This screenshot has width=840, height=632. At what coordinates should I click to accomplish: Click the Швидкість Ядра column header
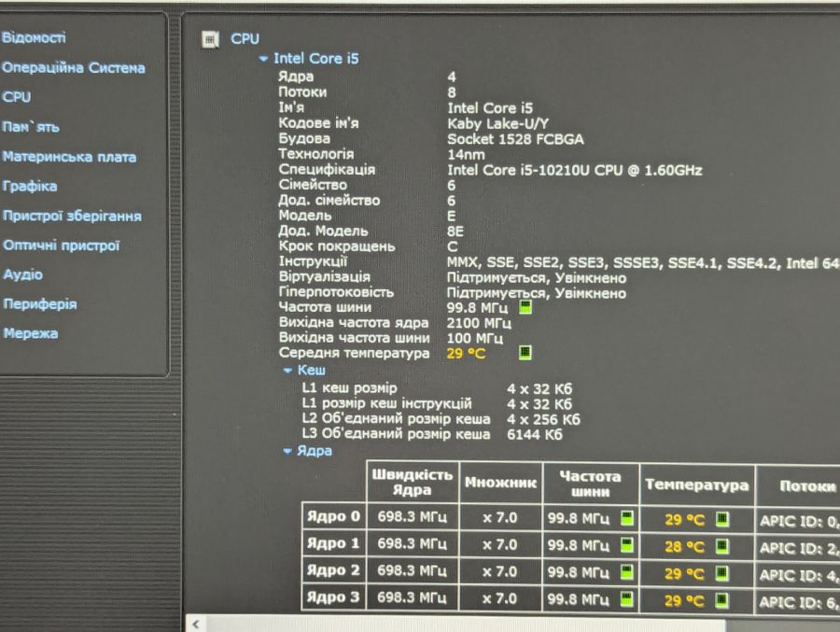coord(412,483)
